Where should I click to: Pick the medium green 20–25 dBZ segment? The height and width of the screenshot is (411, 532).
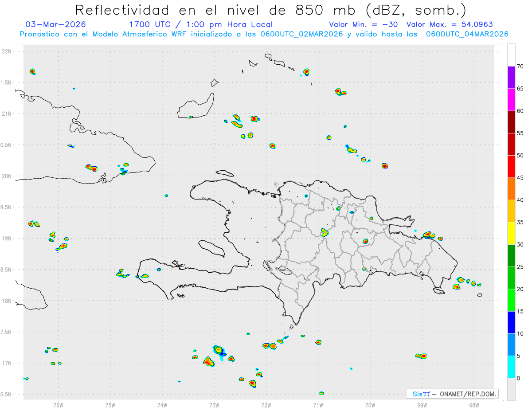[x=511, y=278]
